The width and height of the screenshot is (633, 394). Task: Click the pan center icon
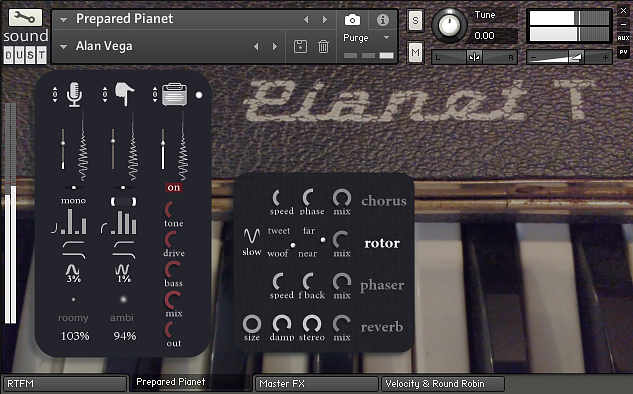pos(474,57)
